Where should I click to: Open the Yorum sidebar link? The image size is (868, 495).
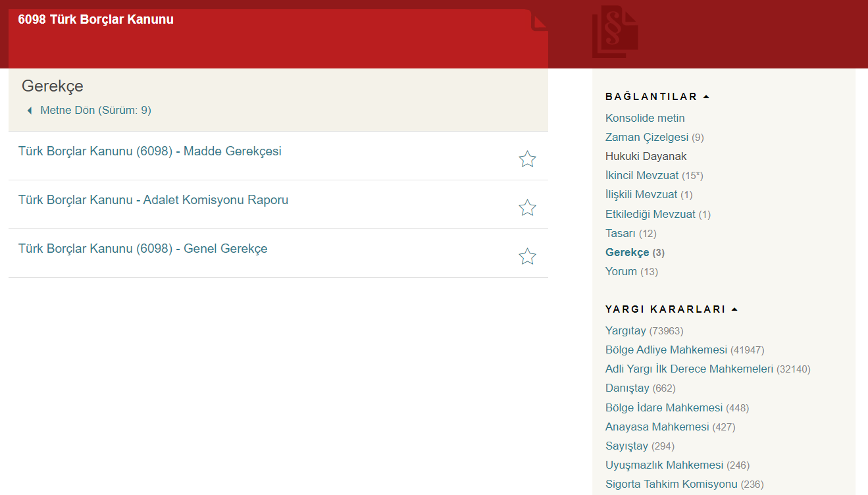[621, 272]
